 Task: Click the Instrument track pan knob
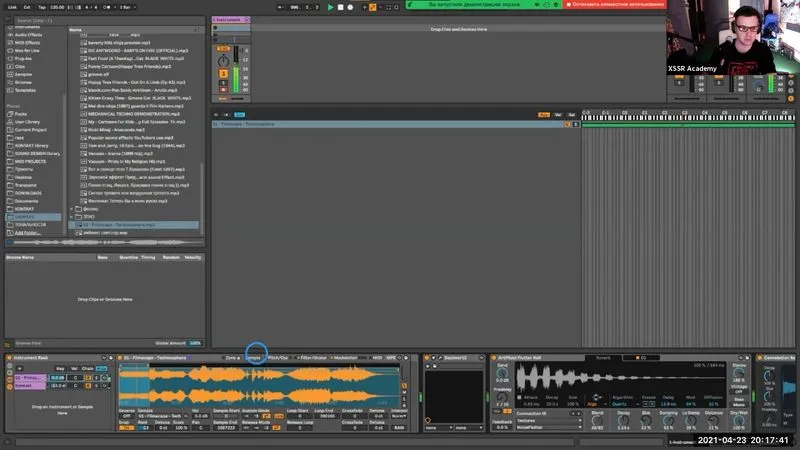(223, 61)
